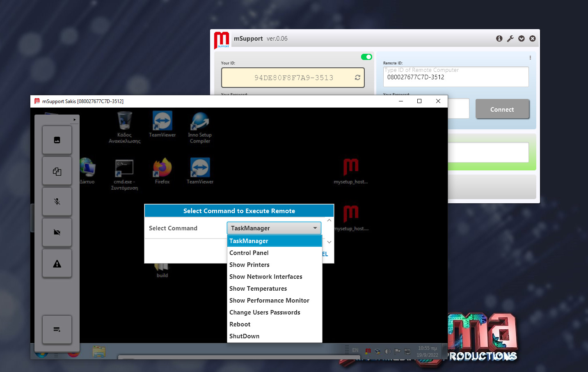Open the command list button in side toolbar
The width and height of the screenshot is (588, 372).
point(57,329)
